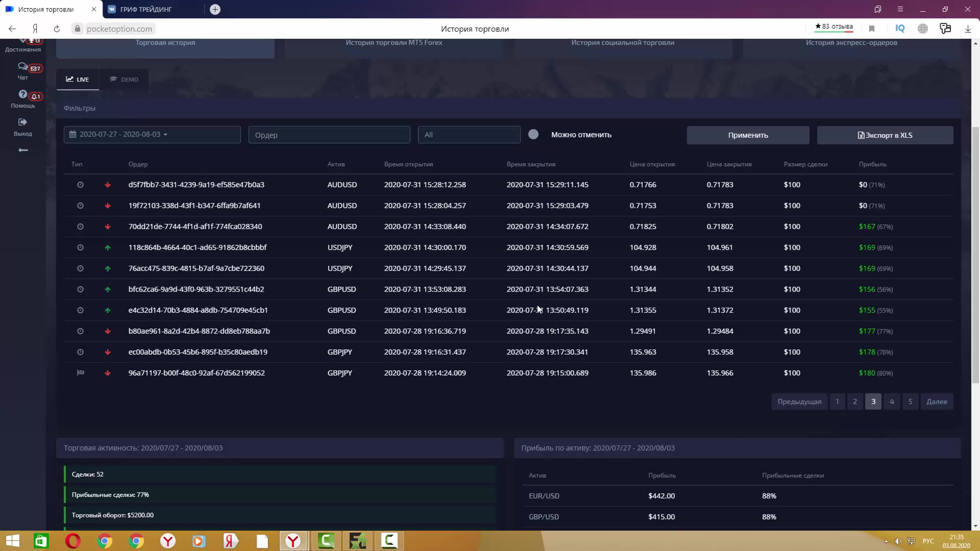The image size is (980, 551).
Task: Click the bookmark icon in address bar
Action: tap(872, 29)
